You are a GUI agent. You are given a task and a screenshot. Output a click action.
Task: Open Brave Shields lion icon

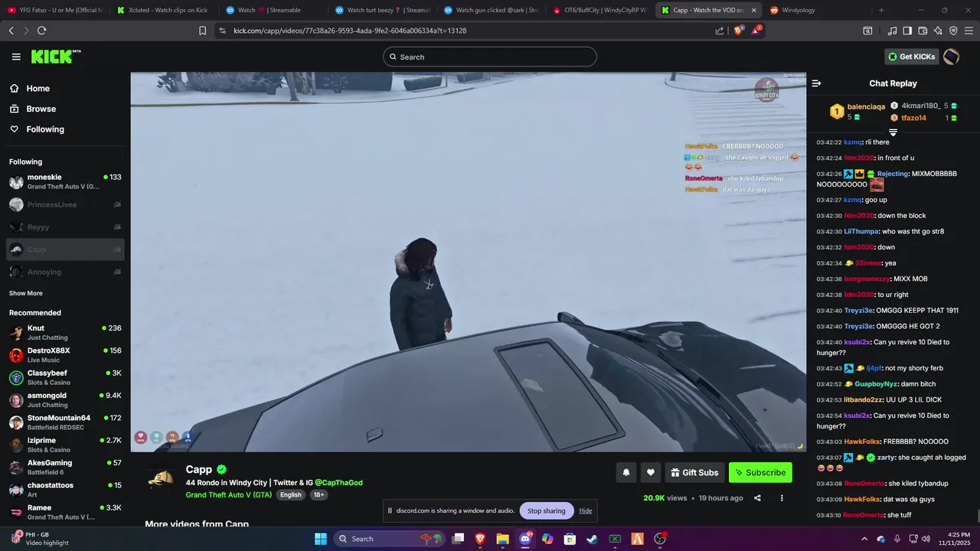click(738, 31)
